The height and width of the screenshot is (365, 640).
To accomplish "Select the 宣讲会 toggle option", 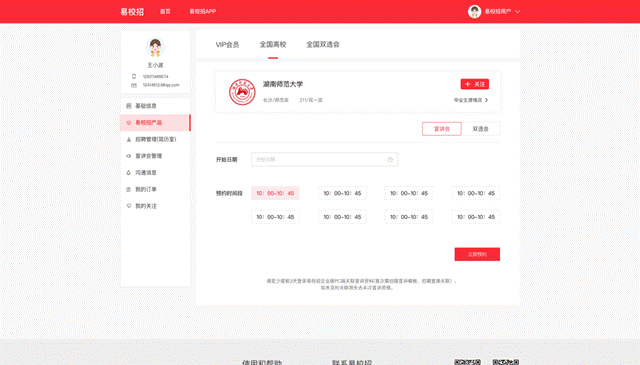I will pyautogui.click(x=442, y=129).
